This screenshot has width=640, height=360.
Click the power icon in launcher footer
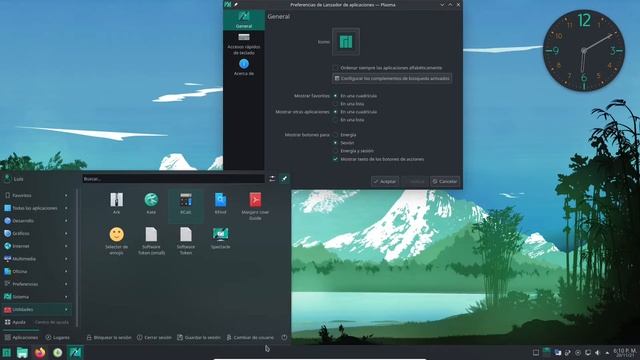[284, 338]
